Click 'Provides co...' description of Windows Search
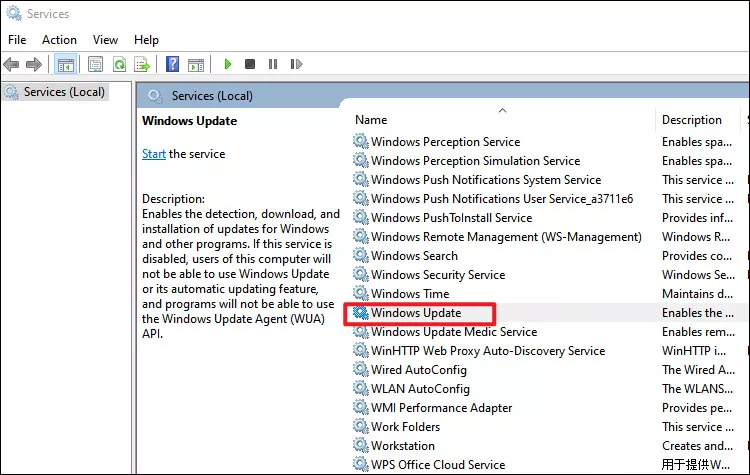This screenshot has height=475, width=750. (x=697, y=256)
